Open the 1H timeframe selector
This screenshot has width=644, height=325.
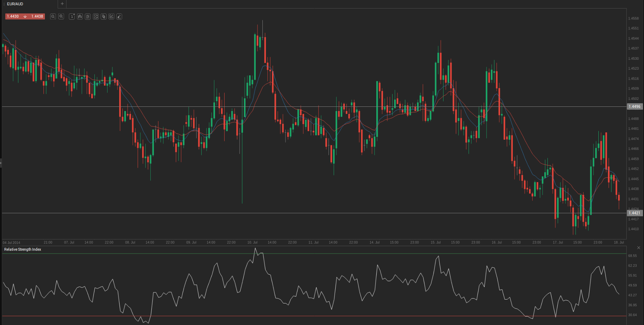[x=72, y=17]
